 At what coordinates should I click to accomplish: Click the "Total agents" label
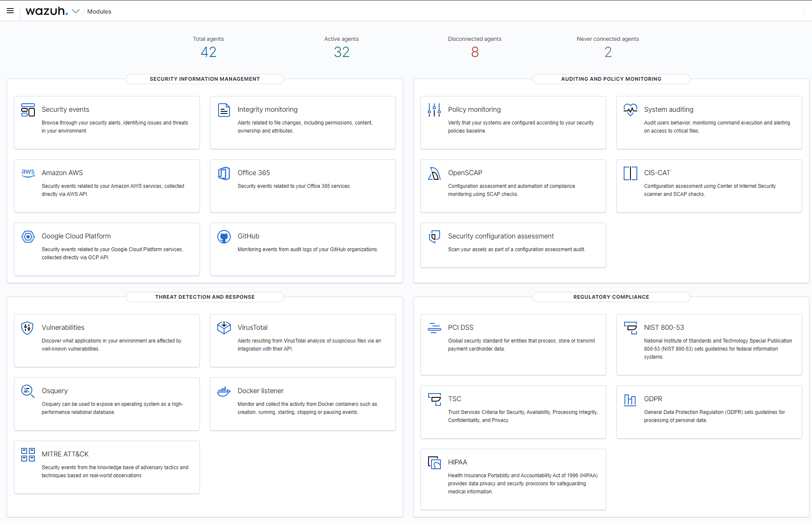coord(208,39)
